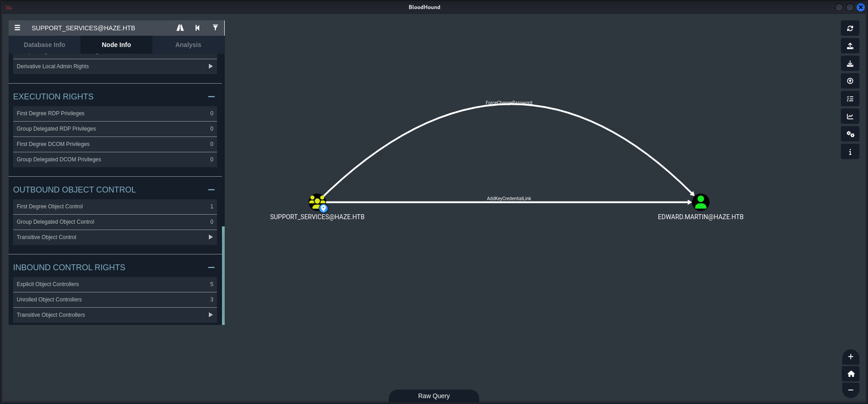Click the refresh graph icon
This screenshot has height=404, width=868.
click(x=850, y=28)
